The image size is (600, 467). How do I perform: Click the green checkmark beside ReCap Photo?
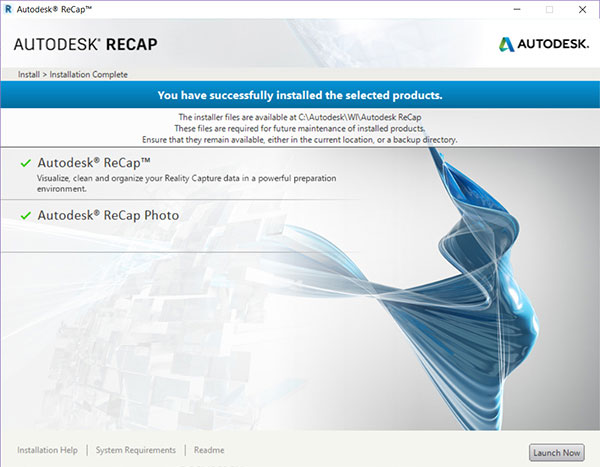point(26,216)
